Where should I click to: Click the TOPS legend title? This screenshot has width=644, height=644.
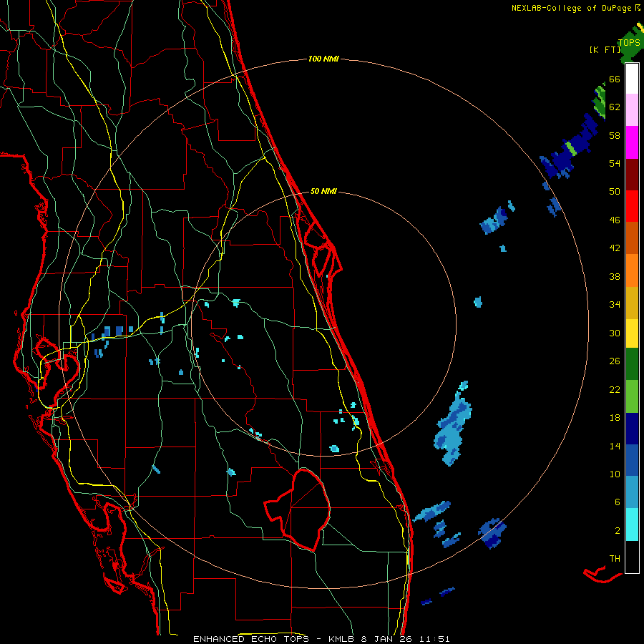(629, 43)
